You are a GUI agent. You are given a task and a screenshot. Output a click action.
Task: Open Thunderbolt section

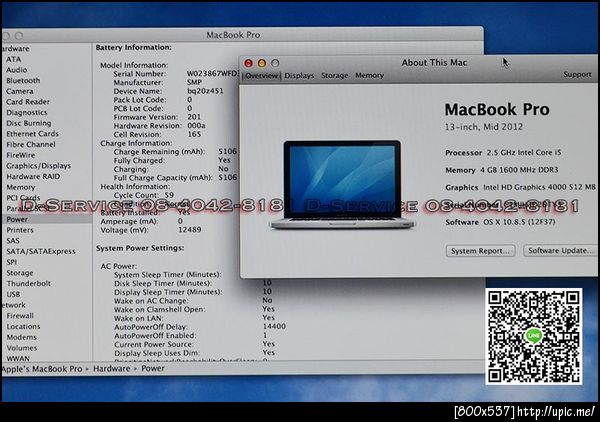[29, 284]
